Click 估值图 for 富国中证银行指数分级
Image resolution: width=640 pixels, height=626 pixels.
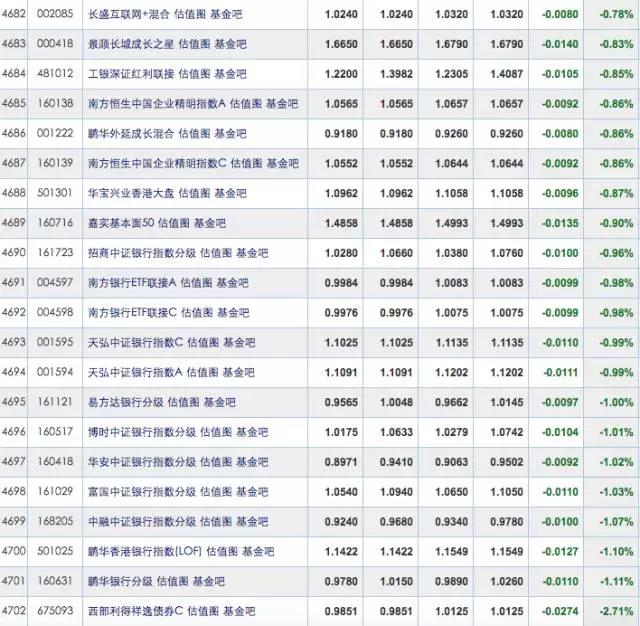click(206, 492)
